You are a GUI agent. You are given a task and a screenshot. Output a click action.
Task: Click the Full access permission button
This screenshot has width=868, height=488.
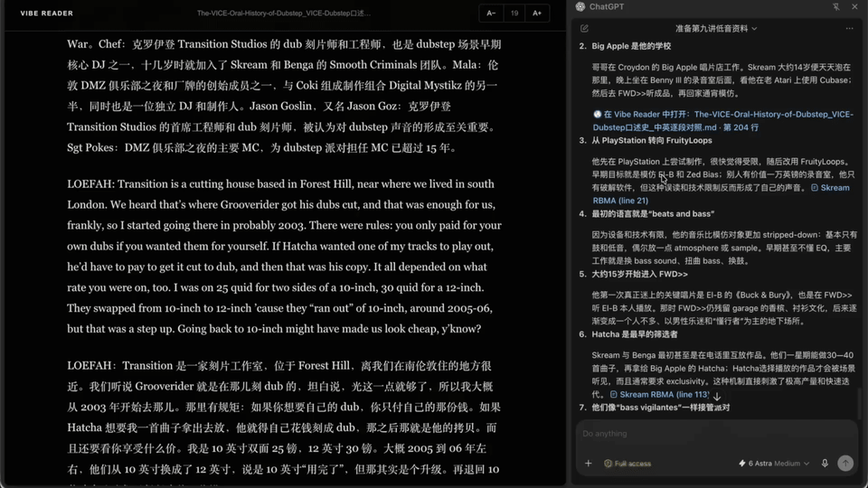627,464
